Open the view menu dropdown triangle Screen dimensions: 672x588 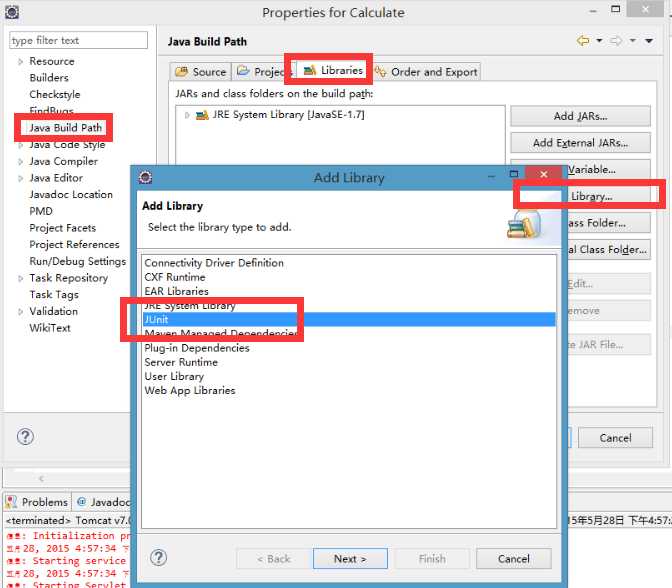[649, 41]
